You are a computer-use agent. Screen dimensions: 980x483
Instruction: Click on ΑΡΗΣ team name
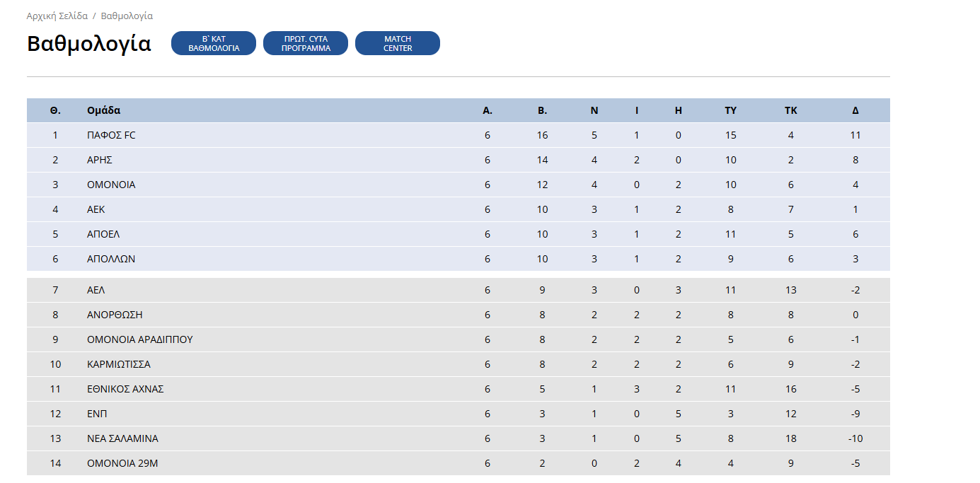[x=100, y=160]
